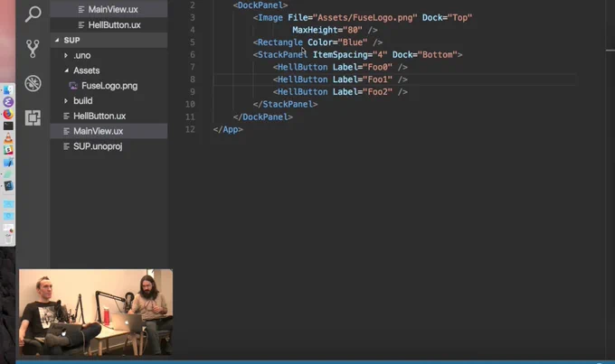The width and height of the screenshot is (615, 364).
Task: Open MainView.ux in SUP folder
Action: point(109,131)
